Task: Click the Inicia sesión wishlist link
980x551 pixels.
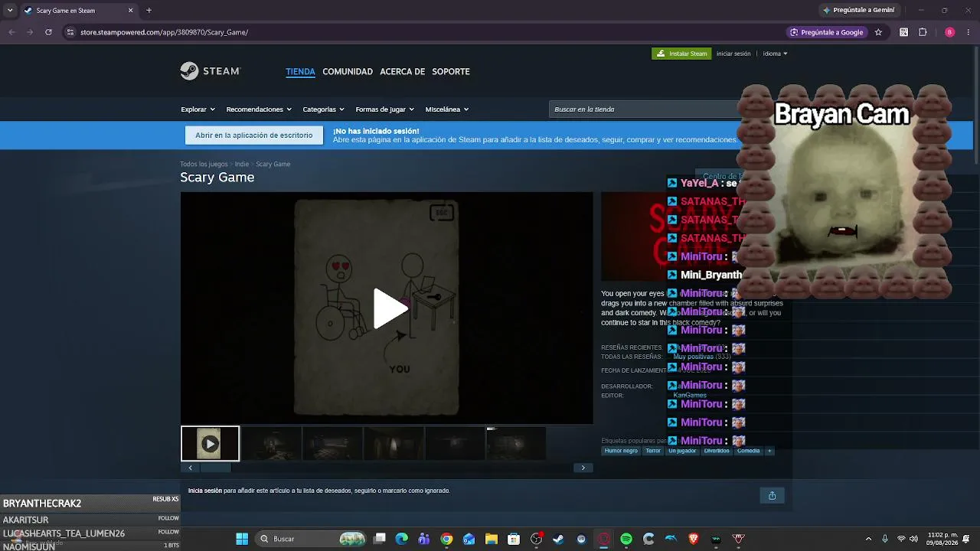Action: click(x=205, y=491)
